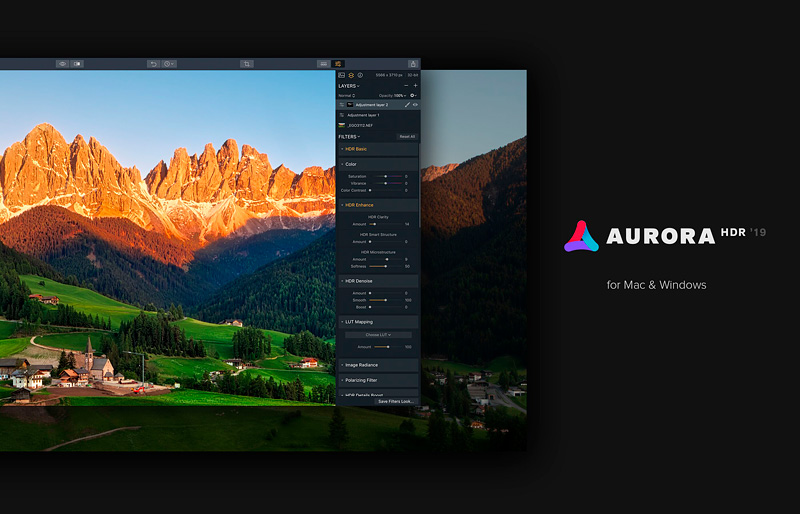
Task: Click the brush mask icon on Adjustment layer 2
Action: [x=407, y=105]
